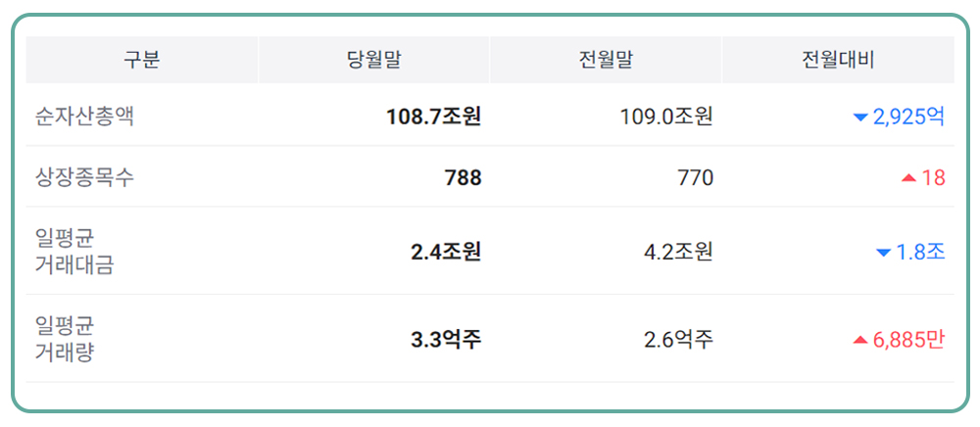Screen dimensions: 980x427
Task: Select the bold 788 listed count
Action: coord(463,177)
